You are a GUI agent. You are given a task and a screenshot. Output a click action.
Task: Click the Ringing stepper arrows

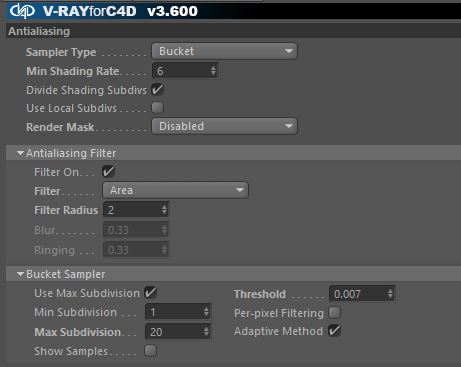click(x=164, y=250)
